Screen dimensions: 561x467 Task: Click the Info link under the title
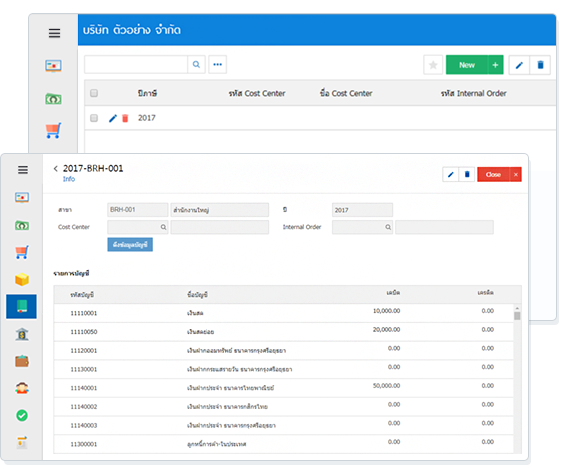(x=69, y=179)
